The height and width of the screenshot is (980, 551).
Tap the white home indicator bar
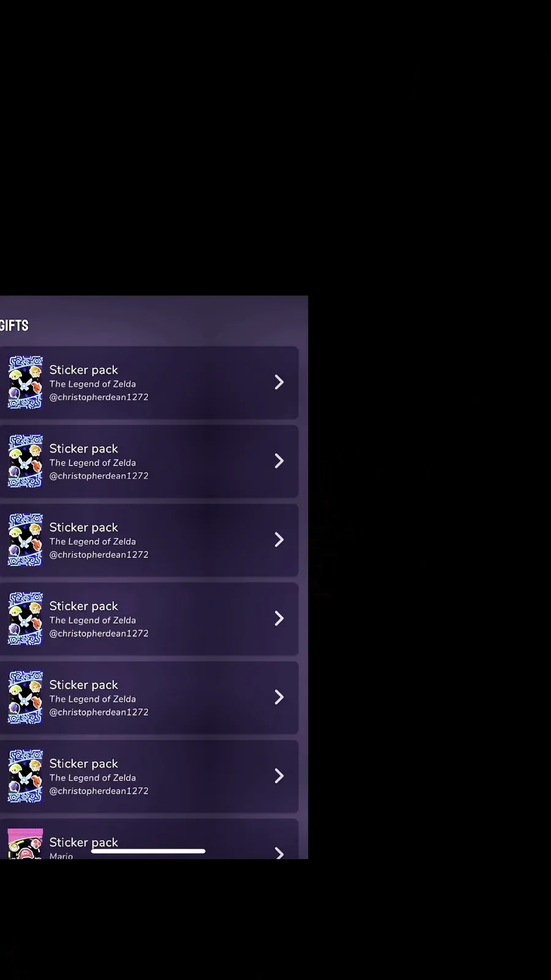click(148, 851)
